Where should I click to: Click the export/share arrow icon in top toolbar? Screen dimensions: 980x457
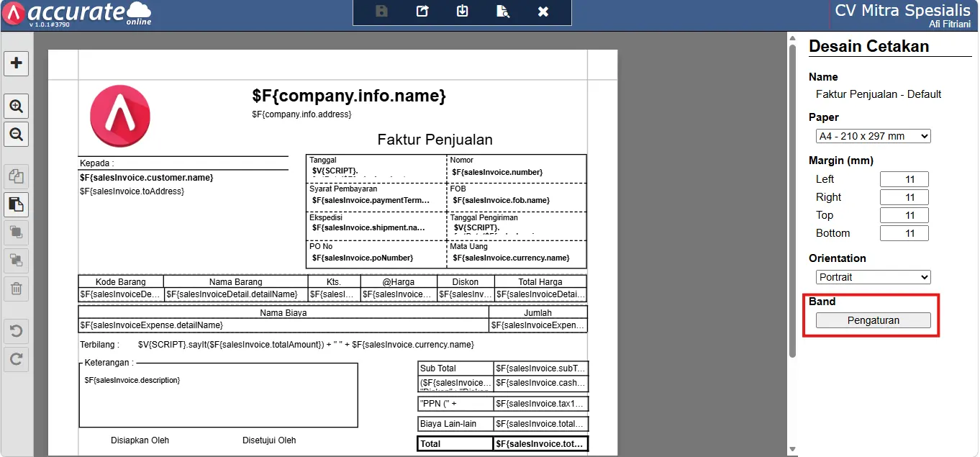tap(422, 11)
